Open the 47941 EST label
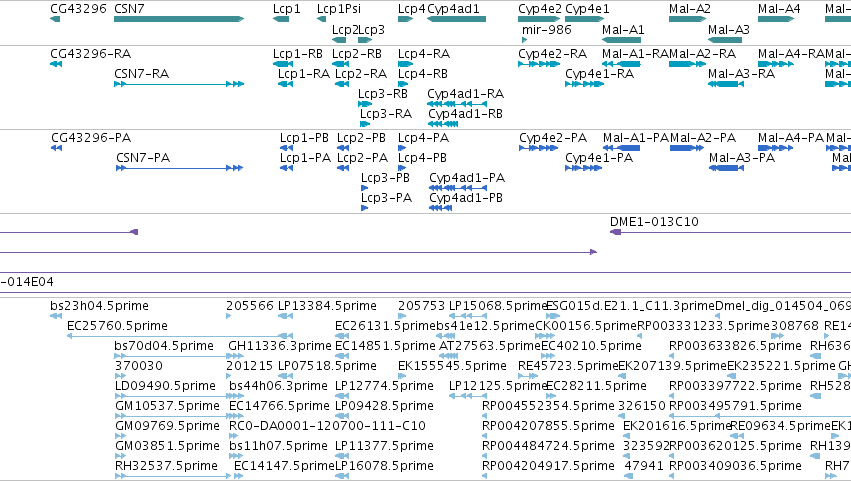The image size is (851, 481). pyautogui.click(x=643, y=466)
